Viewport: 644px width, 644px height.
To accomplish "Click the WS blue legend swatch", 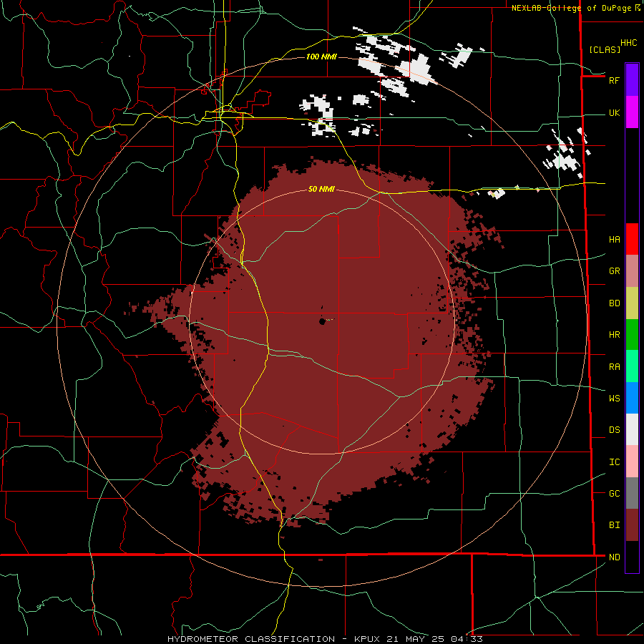I will pyautogui.click(x=632, y=398).
